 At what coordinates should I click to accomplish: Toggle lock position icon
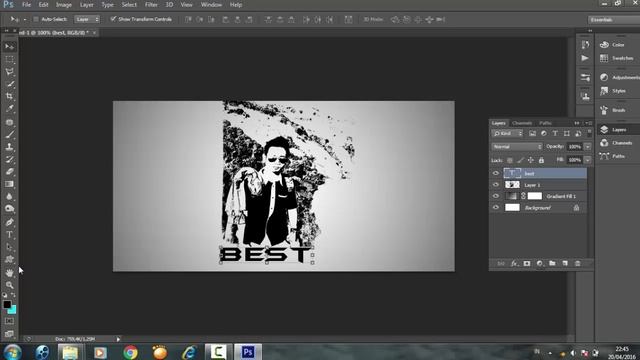pos(531,160)
